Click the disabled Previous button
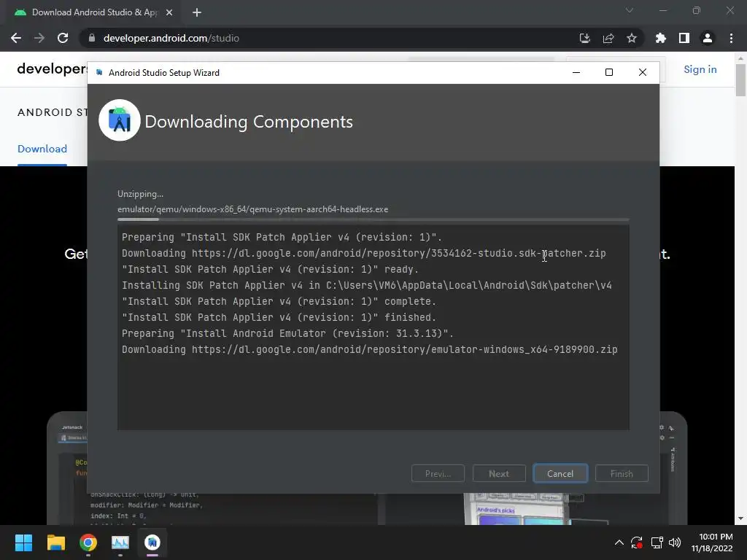Image resolution: width=747 pixels, height=560 pixels. point(438,473)
